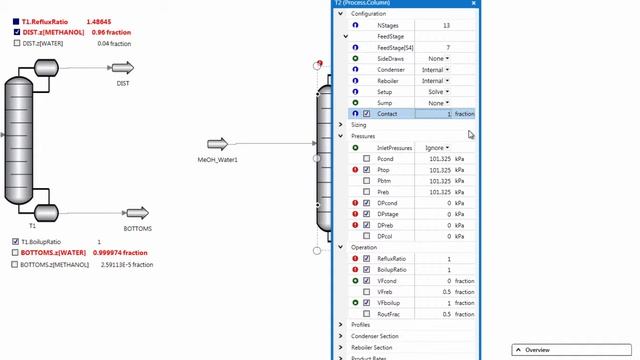Image resolution: width=640 pixels, height=360 pixels.
Task: Click the T1.RefluxRatio value 1.48645
Action: [99, 21]
